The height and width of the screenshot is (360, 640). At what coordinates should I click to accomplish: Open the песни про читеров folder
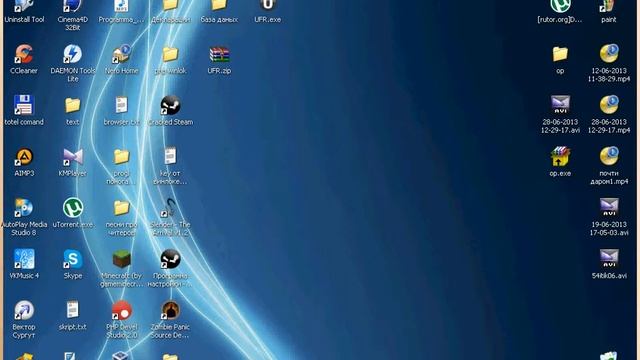point(121,208)
